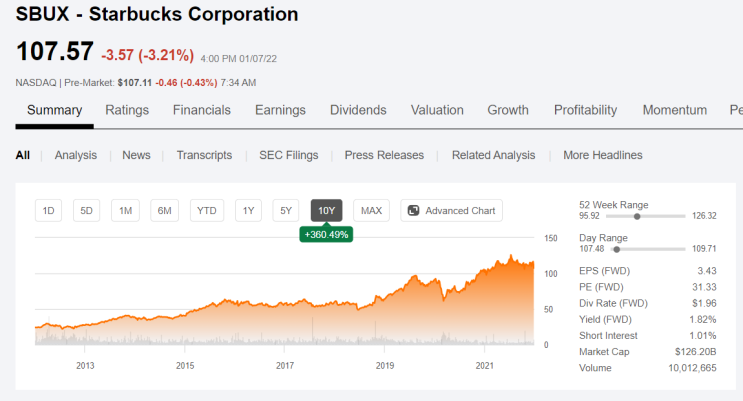Switch chart to 5Y range

[286, 210]
